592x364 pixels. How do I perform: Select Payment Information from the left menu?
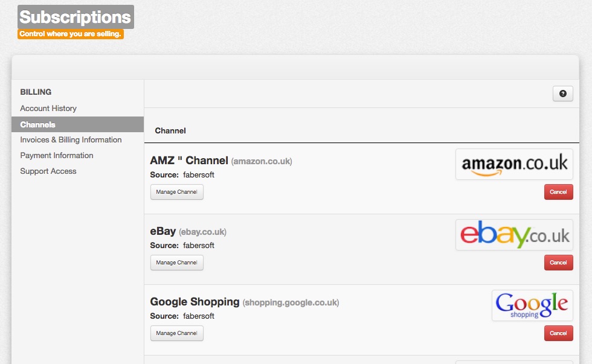(x=57, y=155)
